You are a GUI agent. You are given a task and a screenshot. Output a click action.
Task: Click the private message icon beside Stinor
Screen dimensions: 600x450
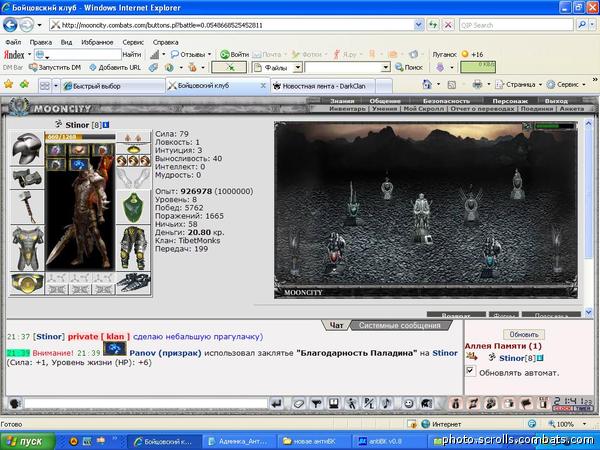point(471,357)
